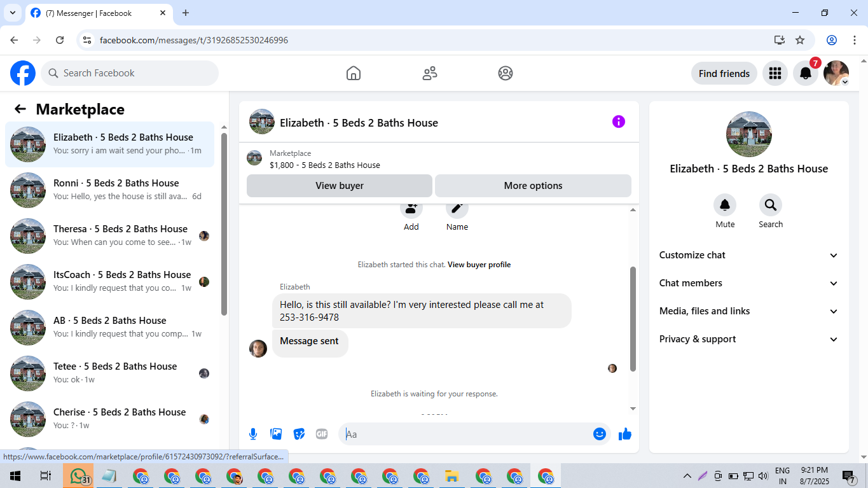This screenshot has width=868, height=488.
Task: Reload the page
Action: 60,40
